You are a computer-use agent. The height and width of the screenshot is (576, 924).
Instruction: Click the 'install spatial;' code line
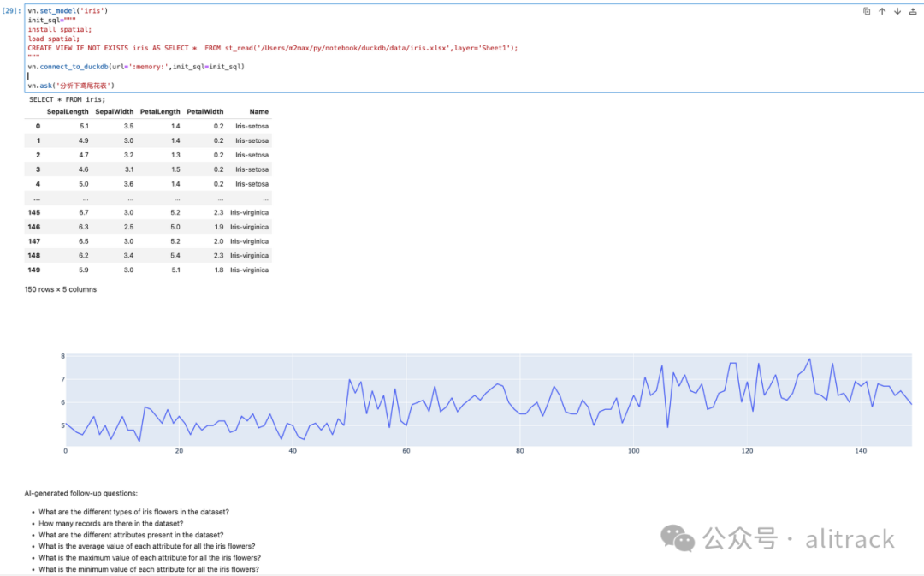click(60, 29)
